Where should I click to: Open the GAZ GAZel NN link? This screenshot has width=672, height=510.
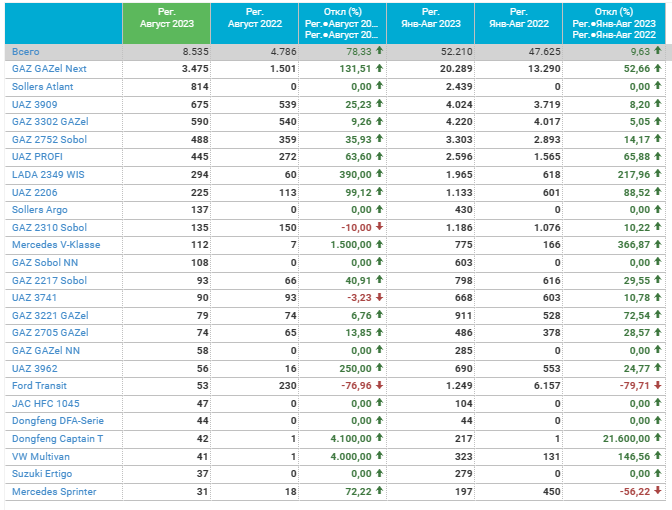coord(46,351)
